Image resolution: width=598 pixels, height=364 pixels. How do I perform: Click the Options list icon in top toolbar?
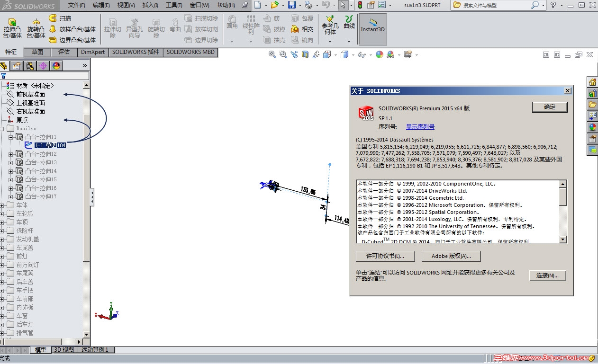coord(382,5)
